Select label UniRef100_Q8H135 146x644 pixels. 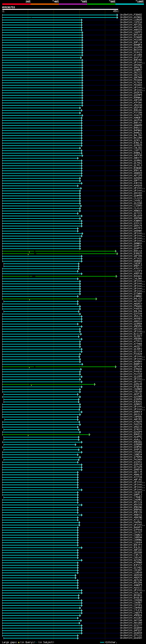pos(131,67)
